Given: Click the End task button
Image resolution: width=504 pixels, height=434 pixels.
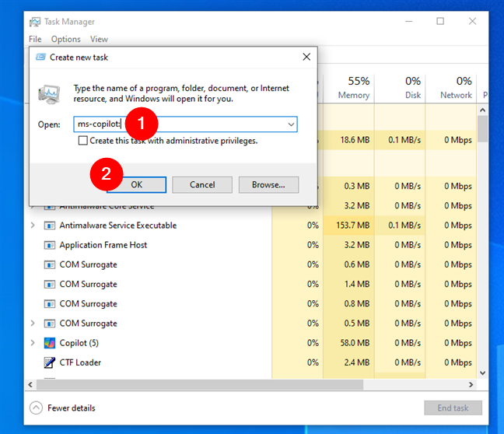Looking at the screenshot, I should (453, 408).
